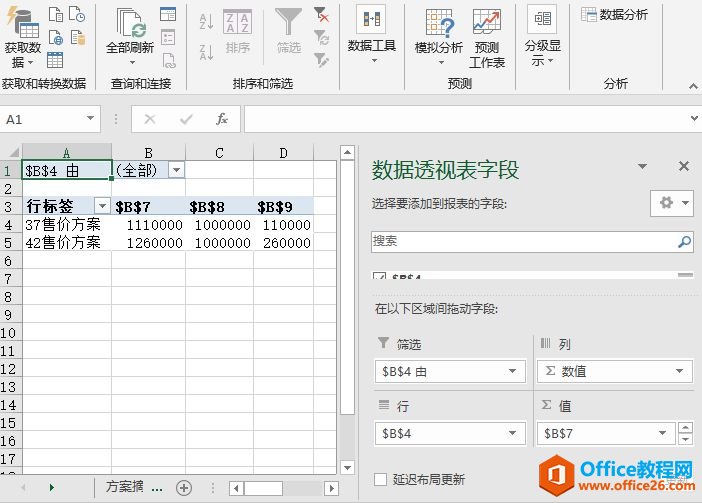Open the (全部) filter dropdown in B1

coord(176,170)
